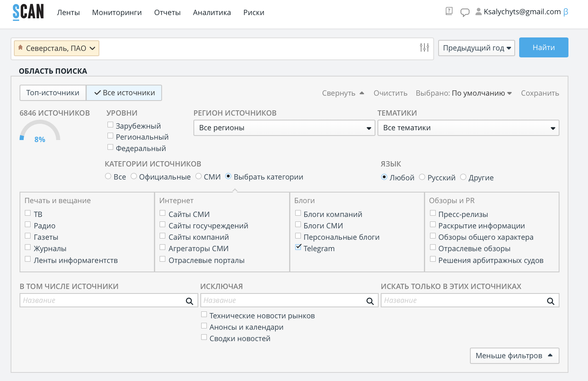Select the Все categories radio button
The image size is (588, 381).
pos(108,176)
